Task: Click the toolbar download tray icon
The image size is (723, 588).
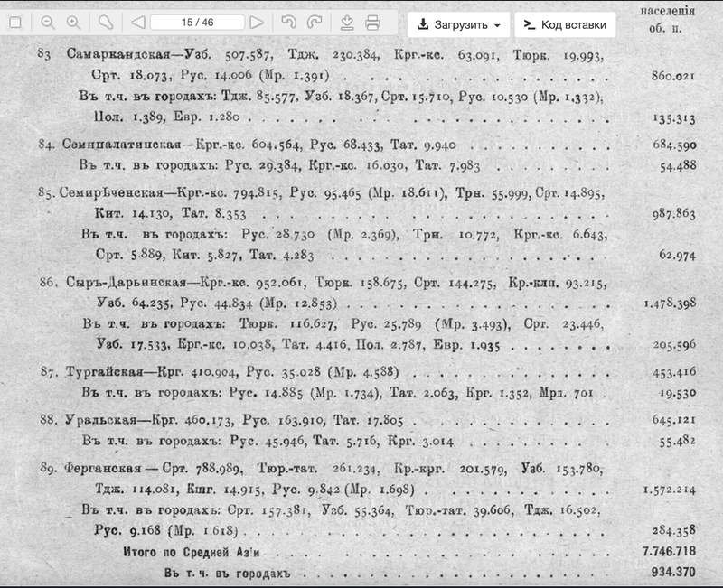Action: 347,23
